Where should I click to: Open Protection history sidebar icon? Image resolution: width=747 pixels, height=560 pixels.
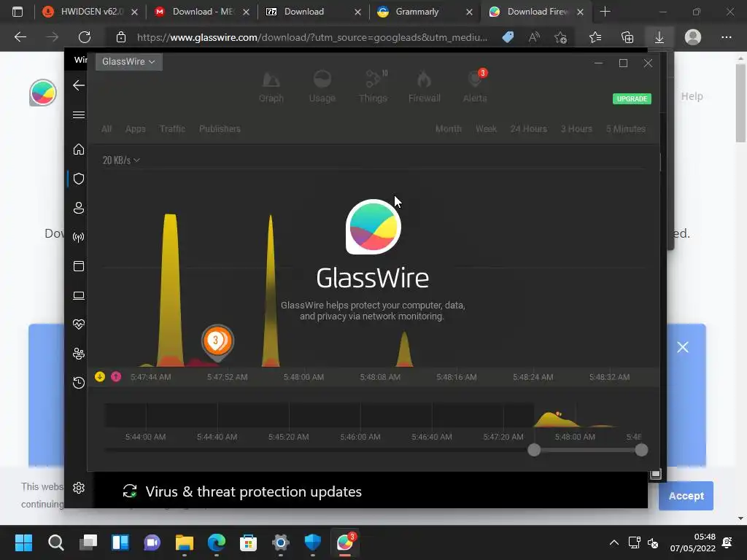click(x=79, y=382)
